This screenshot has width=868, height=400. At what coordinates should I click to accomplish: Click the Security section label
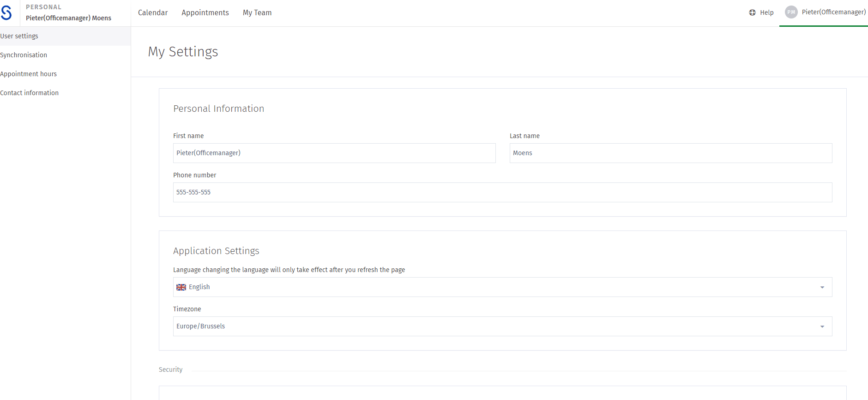click(170, 370)
